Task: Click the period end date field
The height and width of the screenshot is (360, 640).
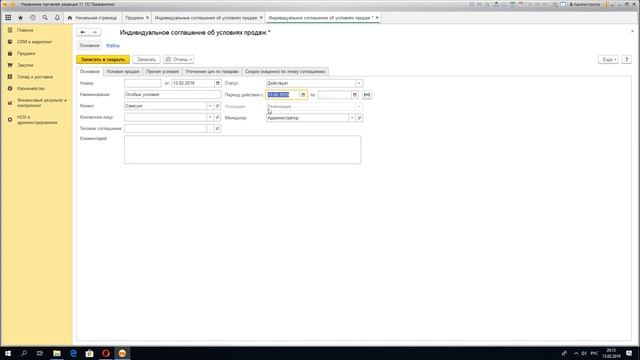Action: coord(334,95)
